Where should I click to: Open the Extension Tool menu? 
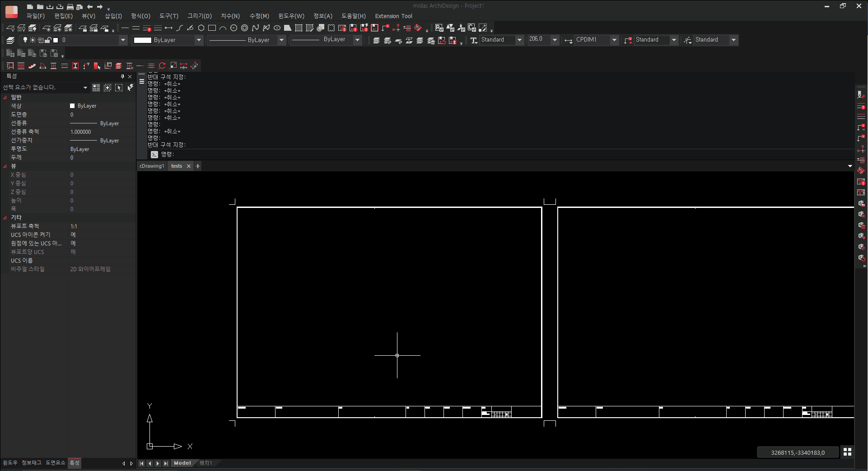(393, 16)
